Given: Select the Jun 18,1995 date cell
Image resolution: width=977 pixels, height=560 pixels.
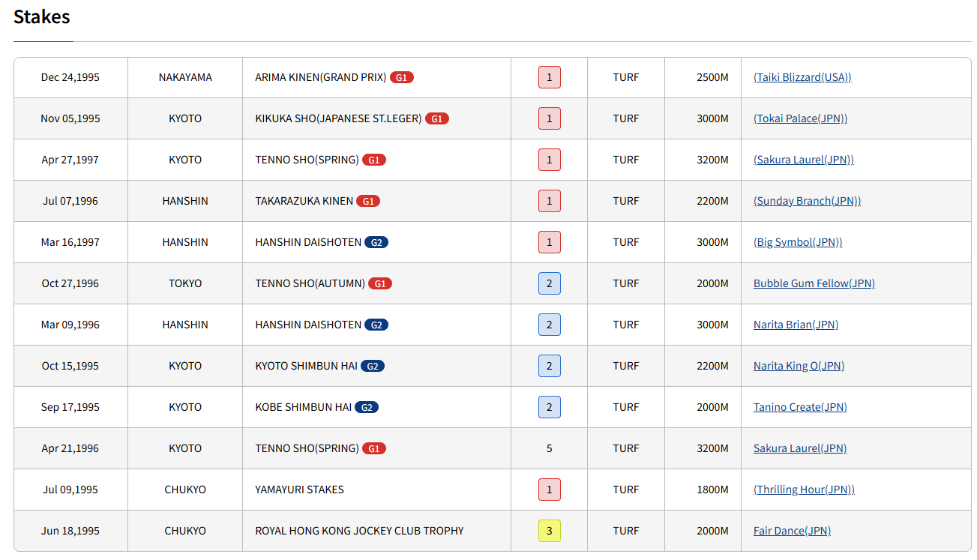Looking at the screenshot, I should click(x=70, y=531).
